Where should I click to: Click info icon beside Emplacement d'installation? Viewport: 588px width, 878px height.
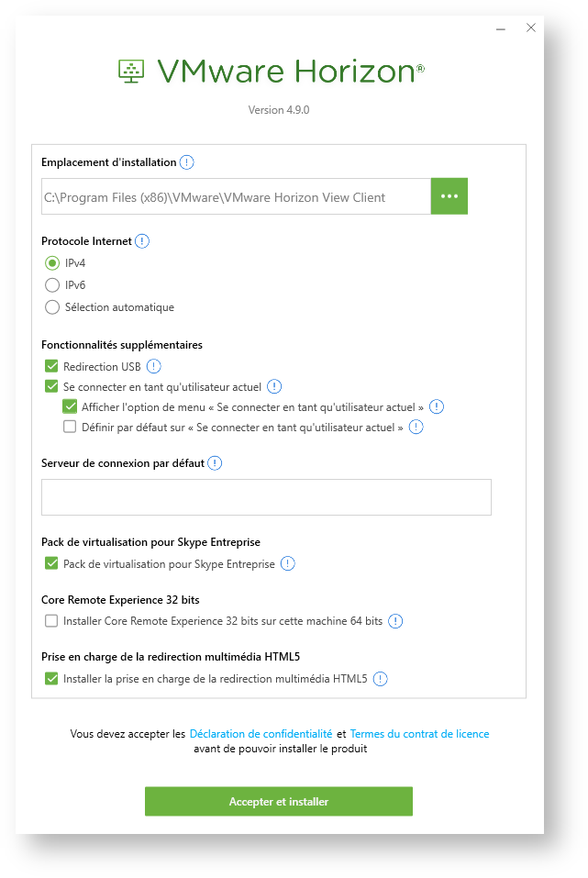pyautogui.click(x=186, y=162)
